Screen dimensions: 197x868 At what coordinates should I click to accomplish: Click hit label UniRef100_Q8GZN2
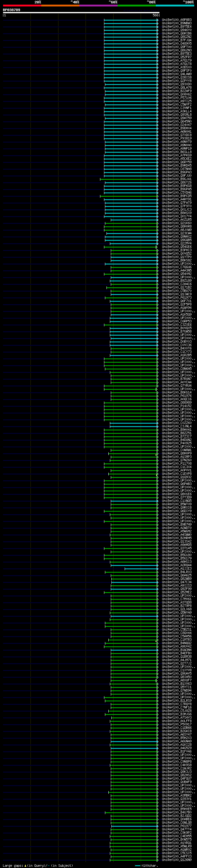(176, 37)
